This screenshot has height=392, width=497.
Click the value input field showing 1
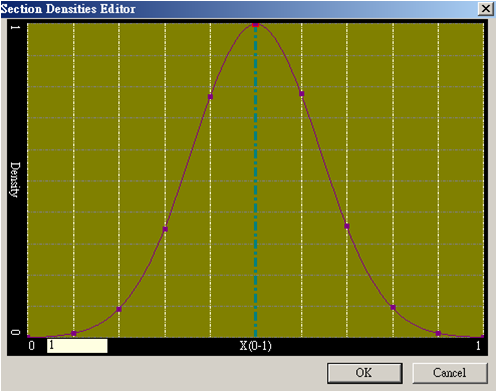[77, 346]
